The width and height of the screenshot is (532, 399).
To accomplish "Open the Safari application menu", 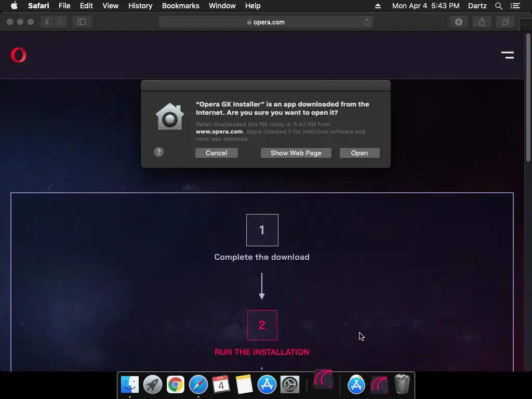I will tap(38, 6).
